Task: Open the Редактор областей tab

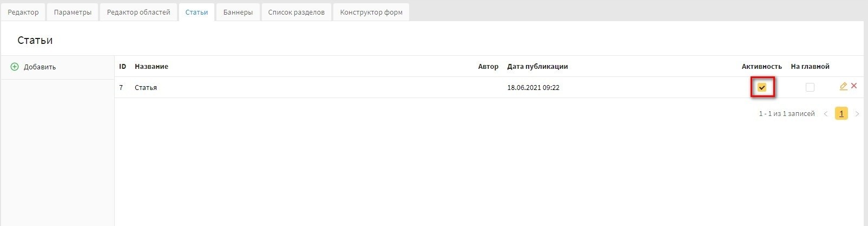Action: [x=139, y=12]
